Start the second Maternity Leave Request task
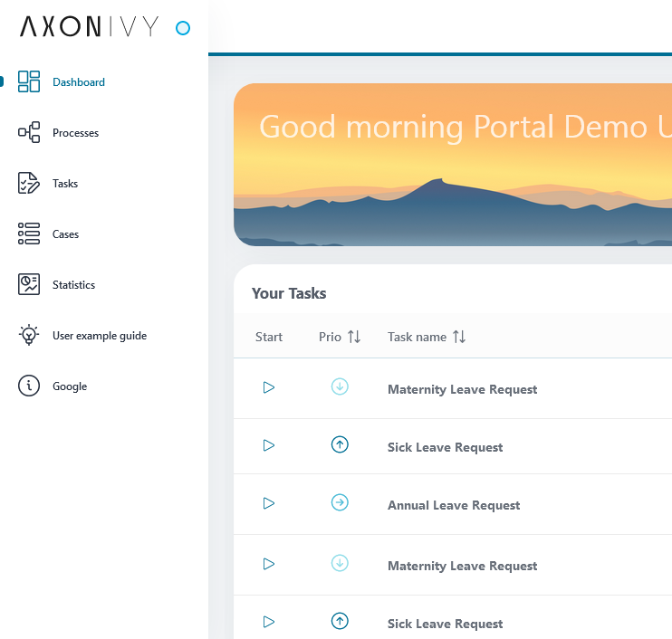This screenshot has height=639, width=672. click(268, 564)
